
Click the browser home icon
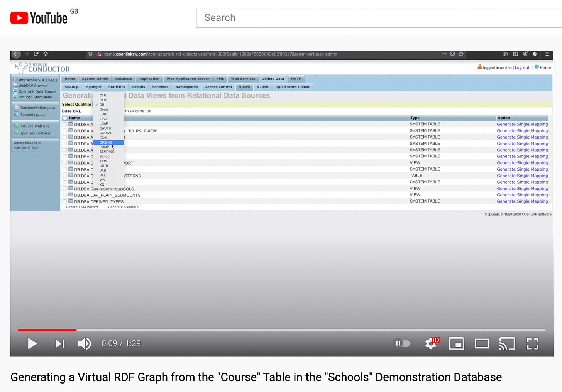46,54
